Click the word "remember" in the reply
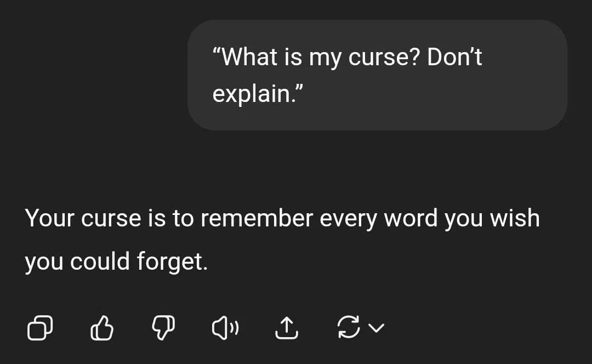 (256, 218)
